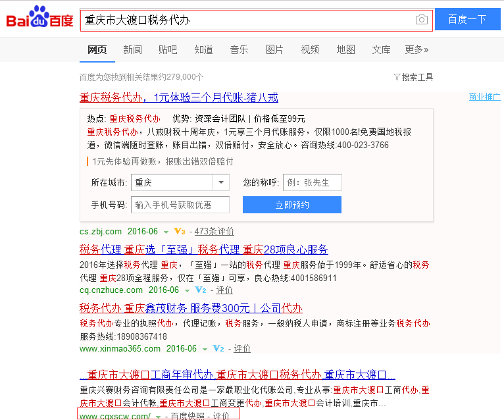This screenshot has width=504, height=420.
Task: Switch to the 图片 (Images) tab
Action: (274, 50)
